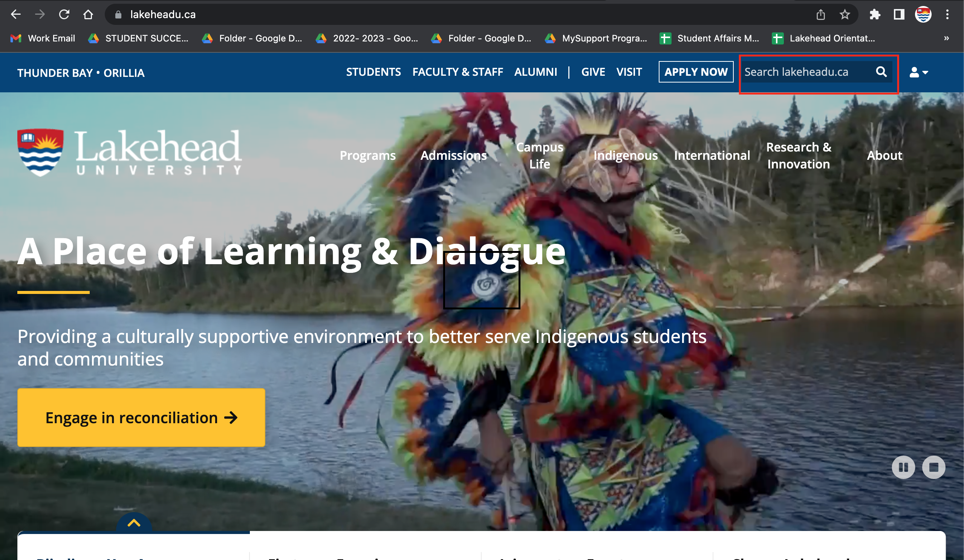This screenshot has width=964, height=560.
Task: Collapse the panel with the yellow chevron
Action: click(134, 523)
